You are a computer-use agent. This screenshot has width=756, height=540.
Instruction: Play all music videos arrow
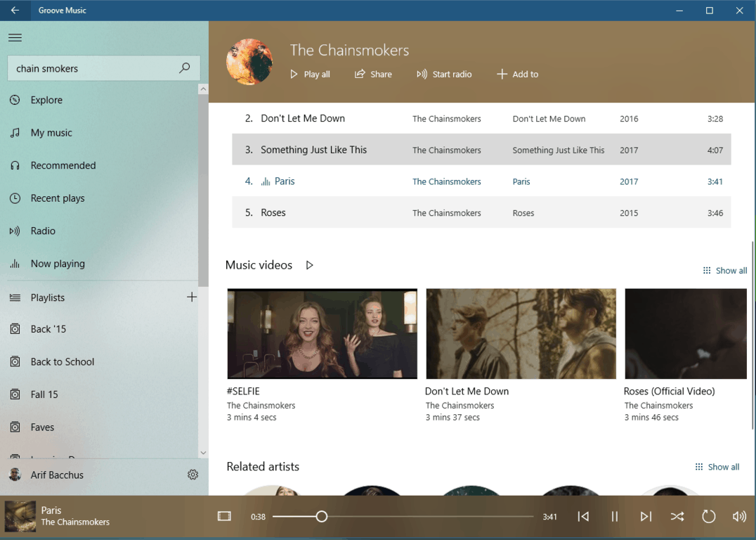pos(309,265)
